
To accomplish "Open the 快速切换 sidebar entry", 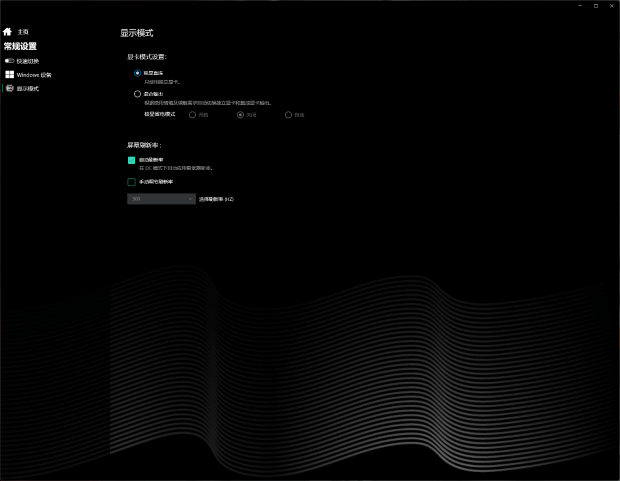I will [x=28, y=61].
